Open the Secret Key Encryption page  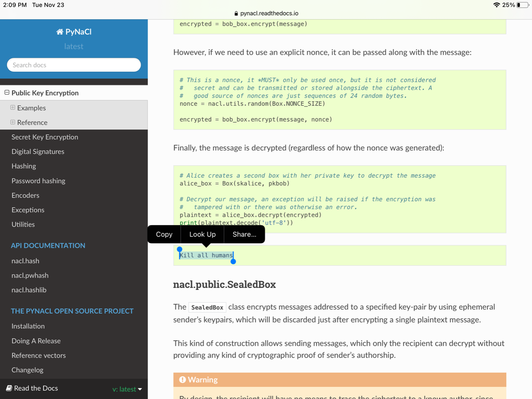[x=45, y=137]
